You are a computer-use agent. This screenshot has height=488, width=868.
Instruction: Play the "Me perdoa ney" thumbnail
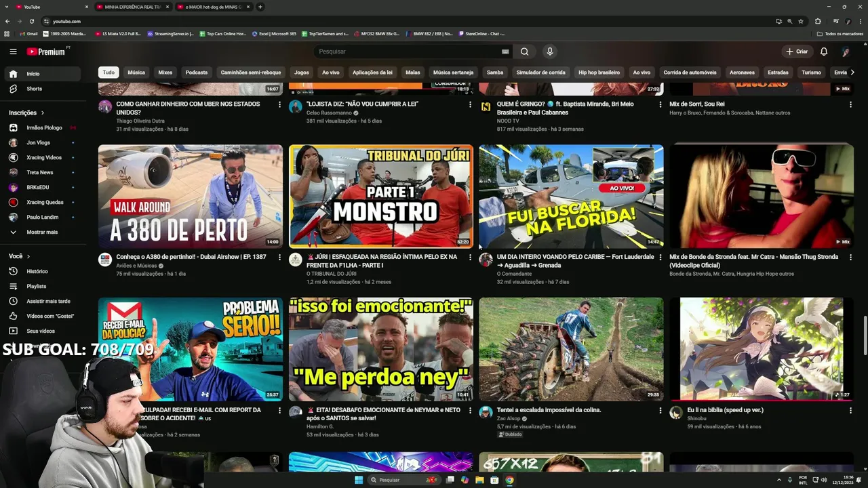pyautogui.click(x=381, y=349)
